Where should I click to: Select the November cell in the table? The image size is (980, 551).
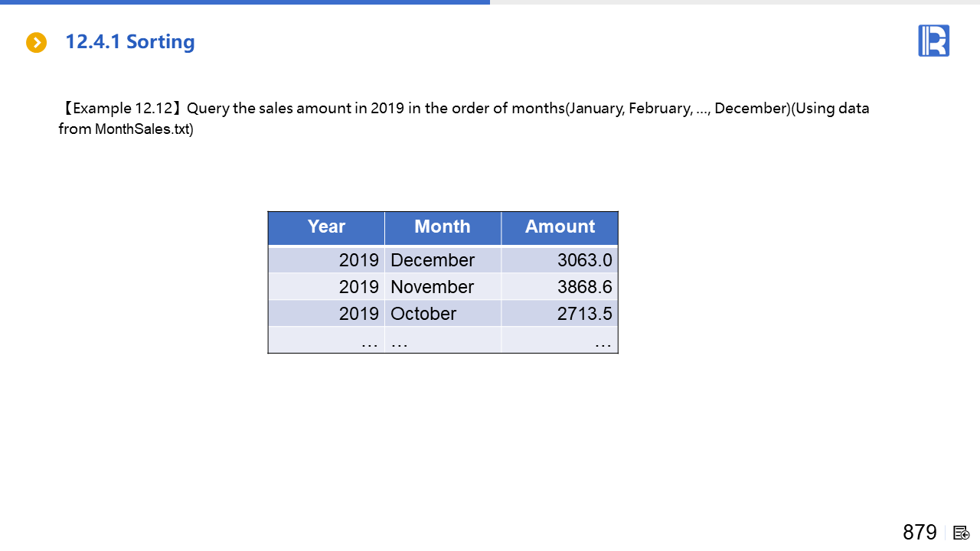[x=432, y=287]
